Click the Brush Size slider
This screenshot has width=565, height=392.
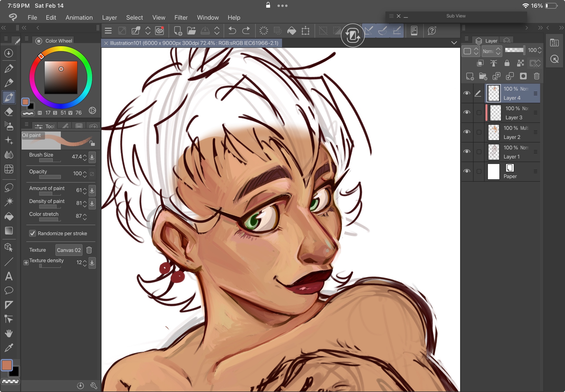(x=50, y=161)
